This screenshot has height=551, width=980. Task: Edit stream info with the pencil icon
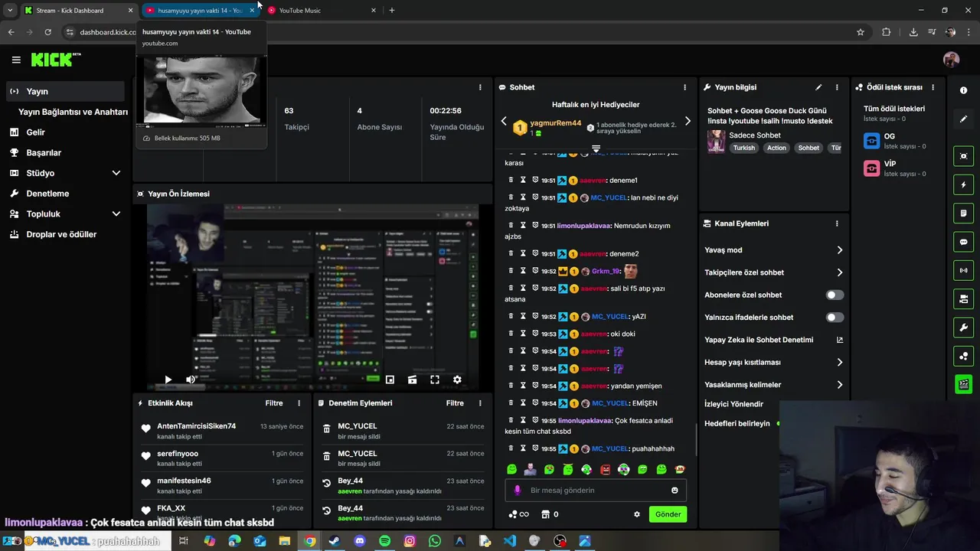(818, 87)
